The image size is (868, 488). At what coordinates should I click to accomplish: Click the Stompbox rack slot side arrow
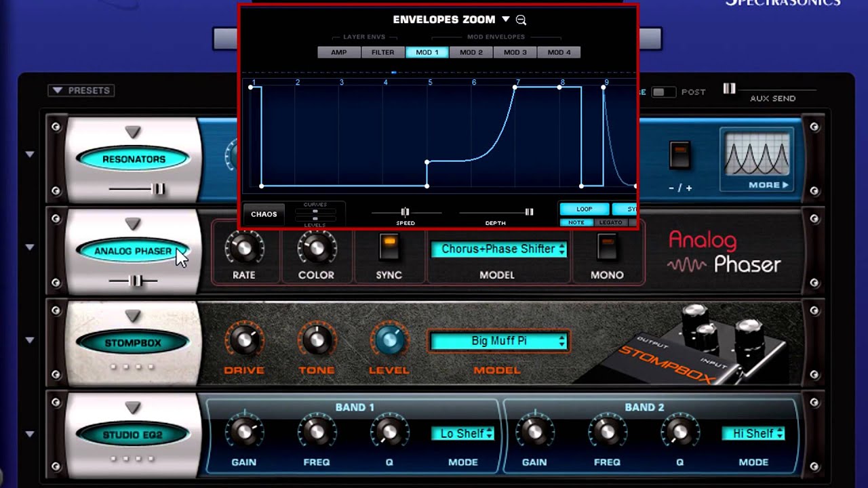point(29,340)
